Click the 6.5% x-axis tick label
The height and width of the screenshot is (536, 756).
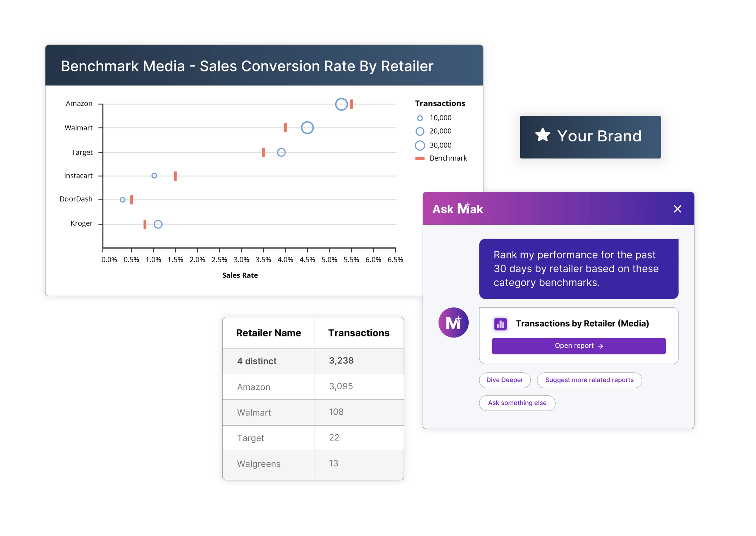tap(395, 260)
